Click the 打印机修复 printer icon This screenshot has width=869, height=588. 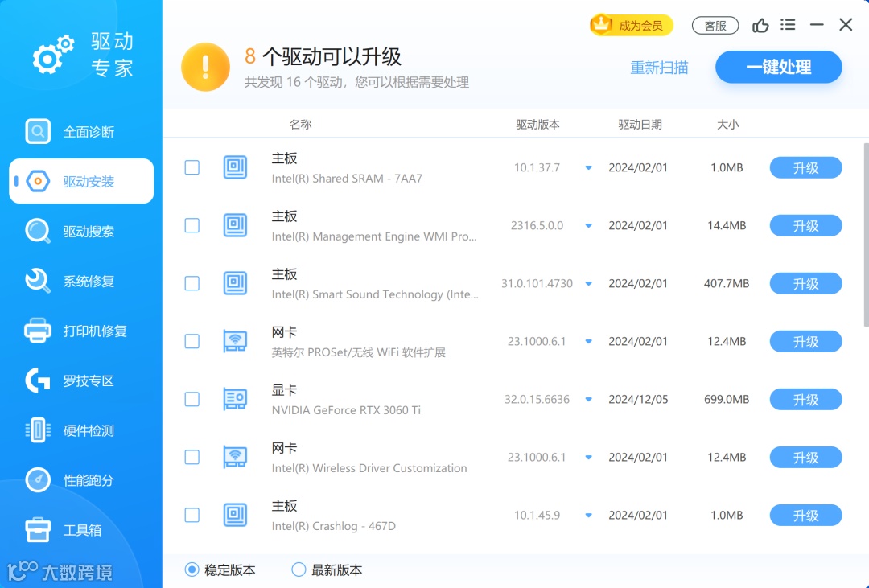pyautogui.click(x=38, y=331)
